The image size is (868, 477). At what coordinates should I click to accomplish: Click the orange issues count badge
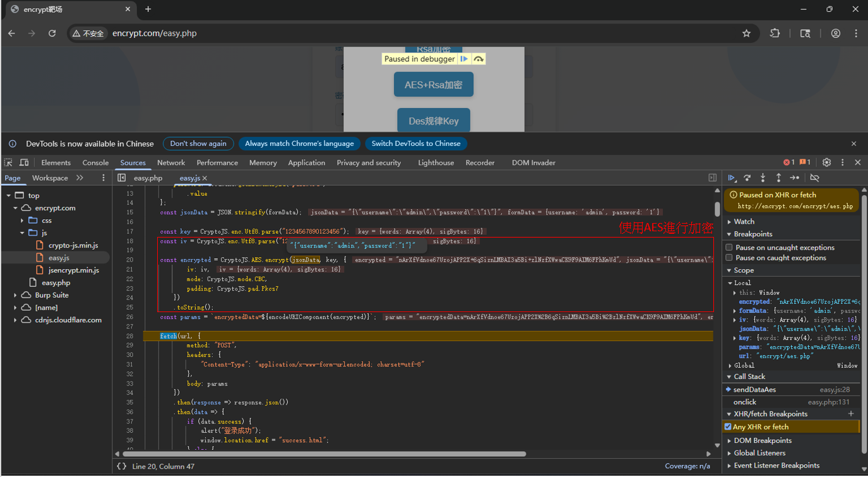pyautogui.click(x=805, y=162)
